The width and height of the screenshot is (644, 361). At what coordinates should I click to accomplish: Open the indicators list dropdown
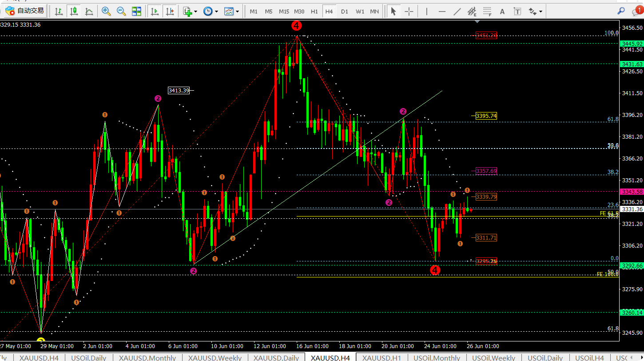(190, 12)
